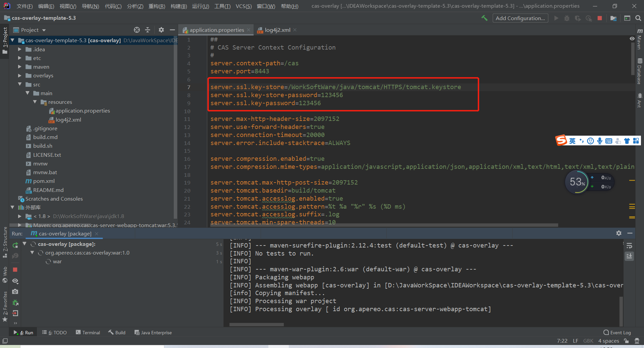Open the VCS(S) menu

pos(244,6)
